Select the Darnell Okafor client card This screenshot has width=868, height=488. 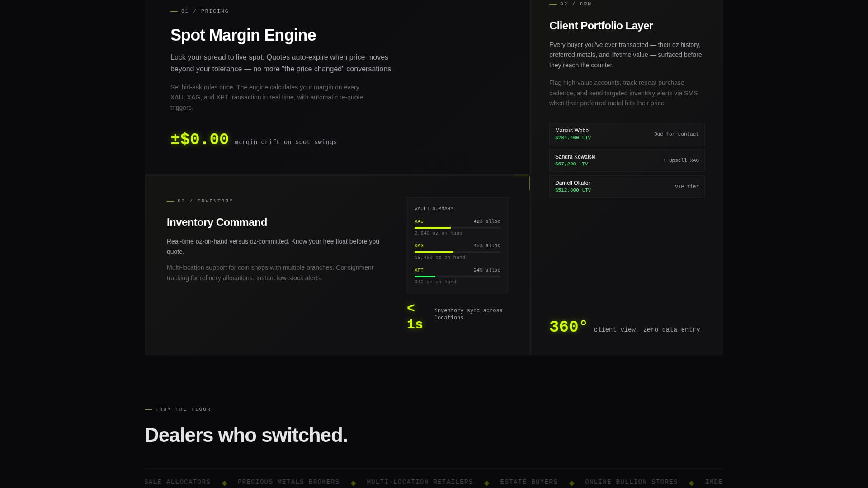(x=627, y=187)
